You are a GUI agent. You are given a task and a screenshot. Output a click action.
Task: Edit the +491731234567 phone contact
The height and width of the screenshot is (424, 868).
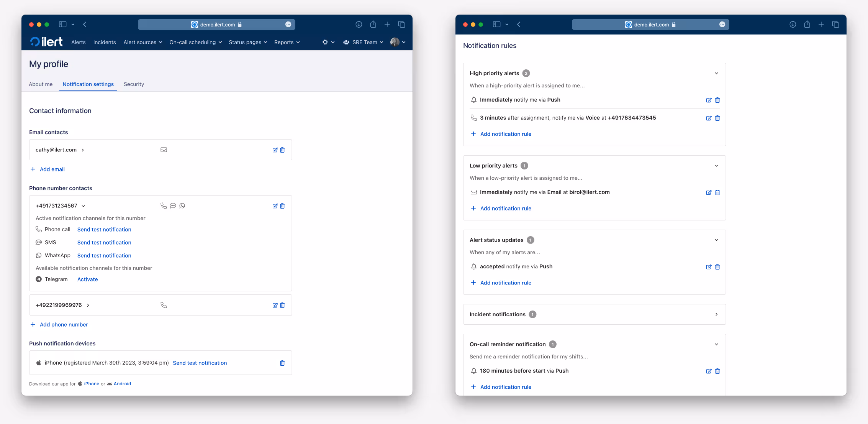tap(275, 206)
